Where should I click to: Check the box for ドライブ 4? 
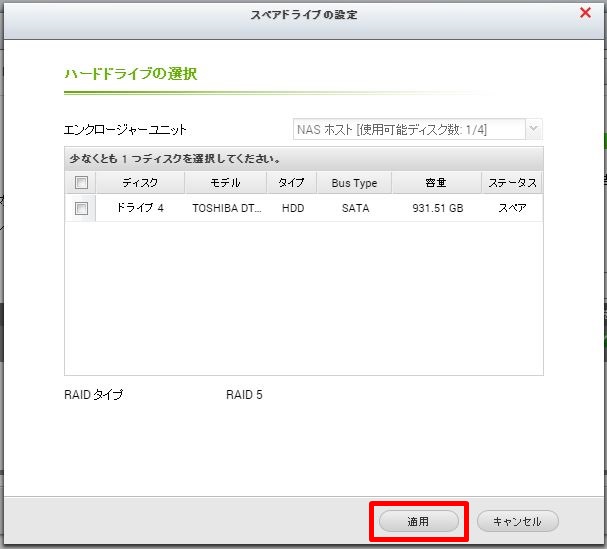(81, 208)
